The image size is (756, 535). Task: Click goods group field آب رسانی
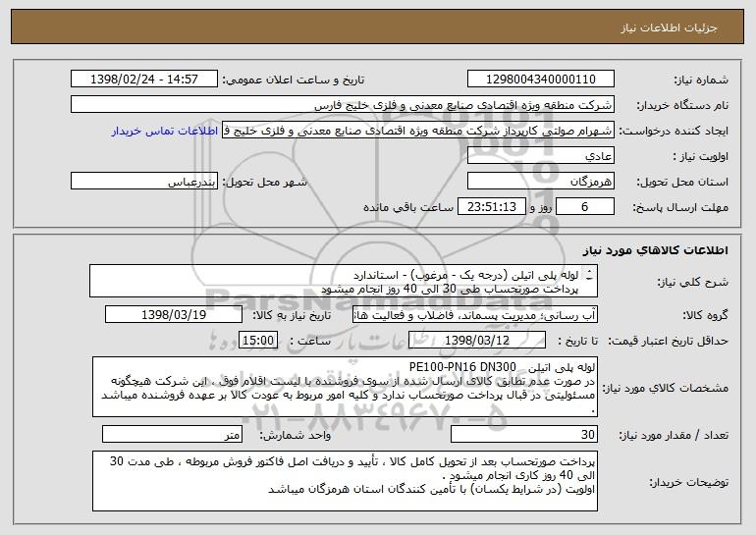[x=475, y=315]
